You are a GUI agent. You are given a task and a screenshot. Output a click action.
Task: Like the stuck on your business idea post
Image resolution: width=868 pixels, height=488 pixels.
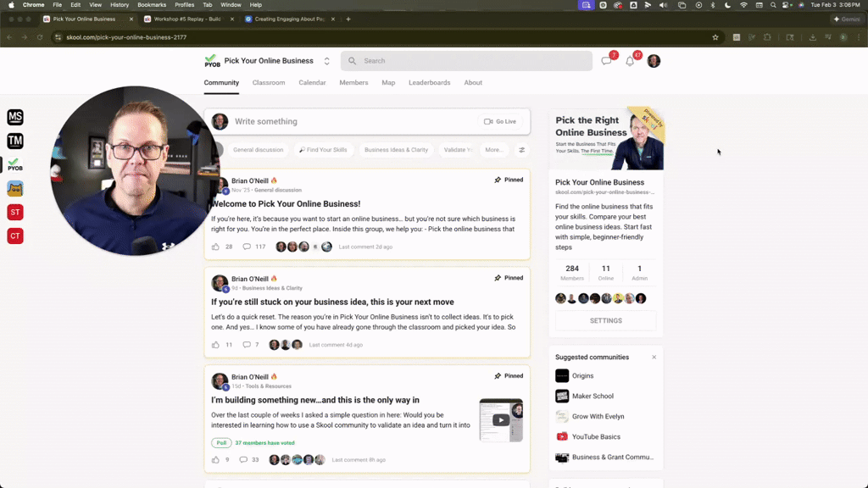coord(215,345)
